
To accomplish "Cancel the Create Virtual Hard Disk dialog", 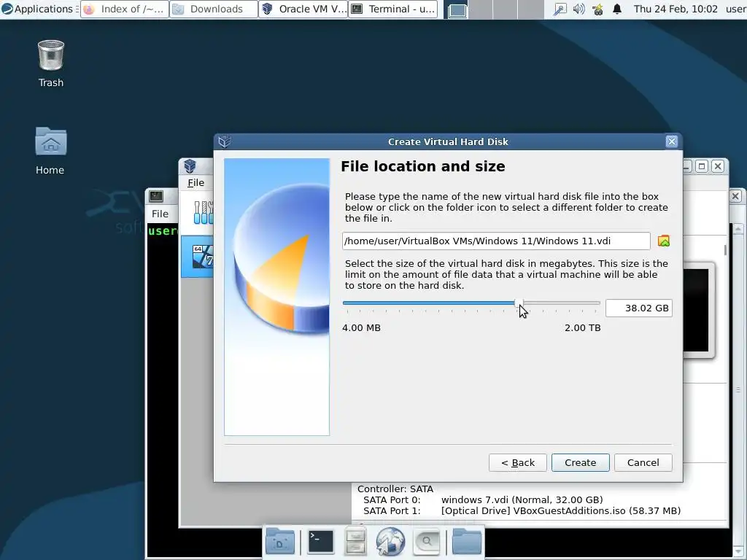I will [643, 462].
